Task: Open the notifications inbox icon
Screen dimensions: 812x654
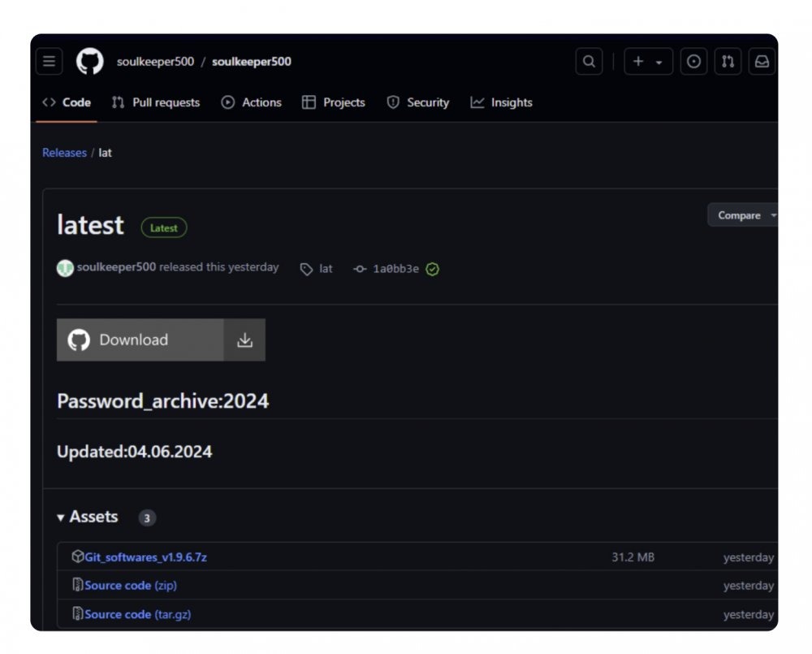Action: click(762, 62)
